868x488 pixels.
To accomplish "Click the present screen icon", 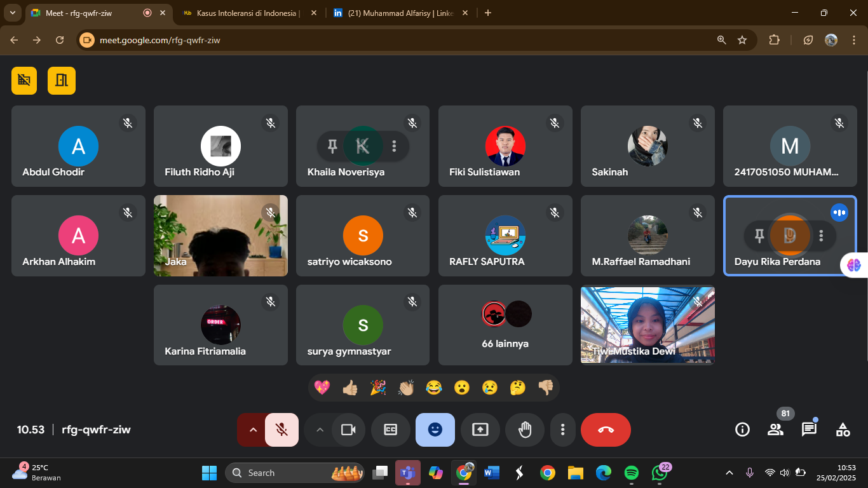I will click(480, 430).
